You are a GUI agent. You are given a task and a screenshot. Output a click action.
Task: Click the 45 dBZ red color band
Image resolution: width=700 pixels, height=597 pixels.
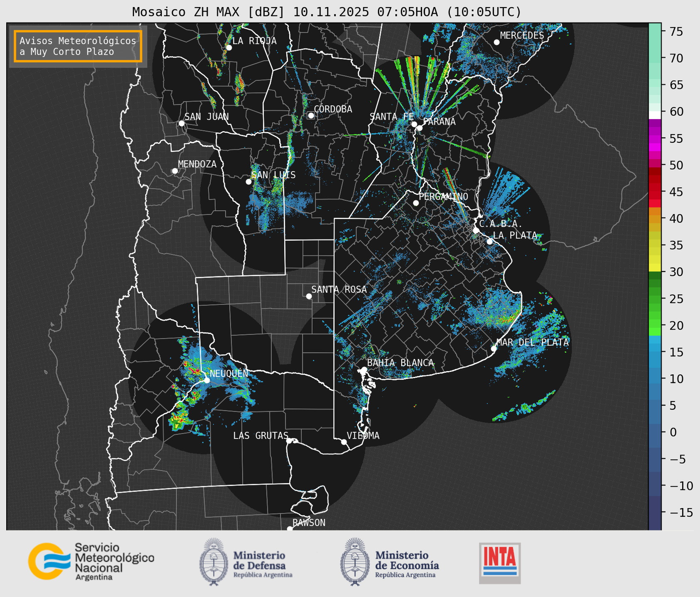[655, 192]
